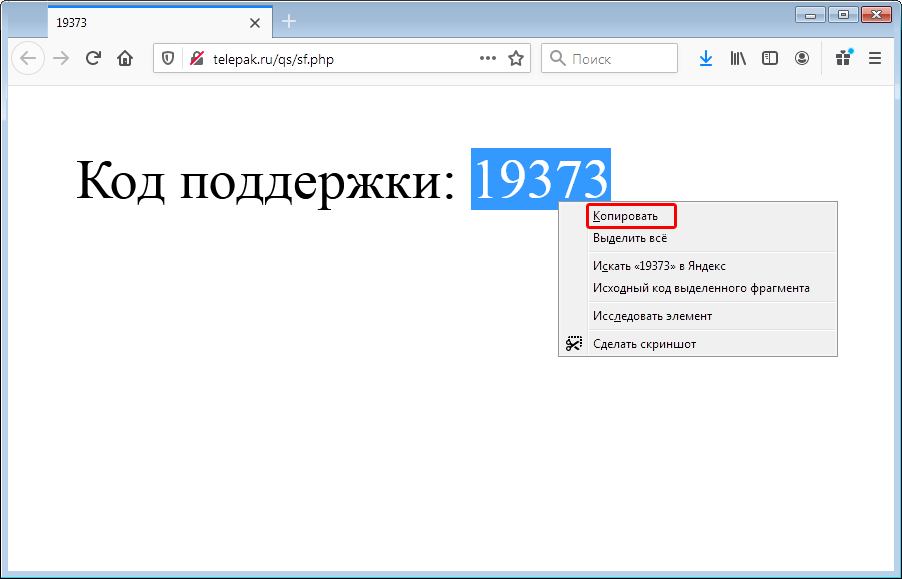Screen dimensions: 902x579
Task: Focus the Поиск search field
Action: [610, 58]
